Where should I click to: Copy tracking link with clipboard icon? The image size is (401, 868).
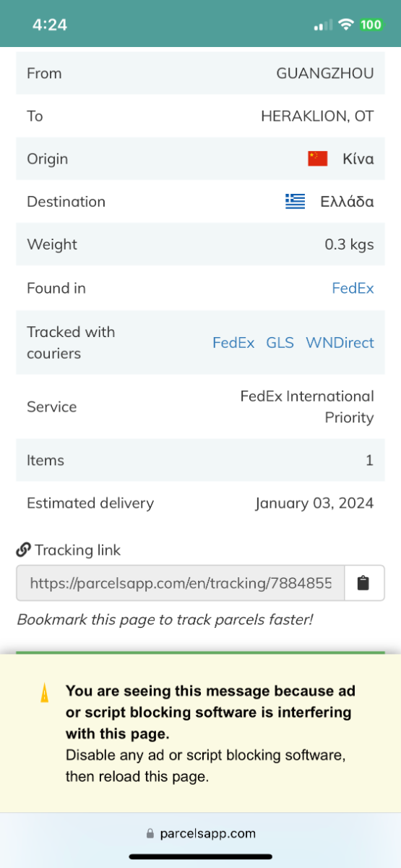click(364, 583)
